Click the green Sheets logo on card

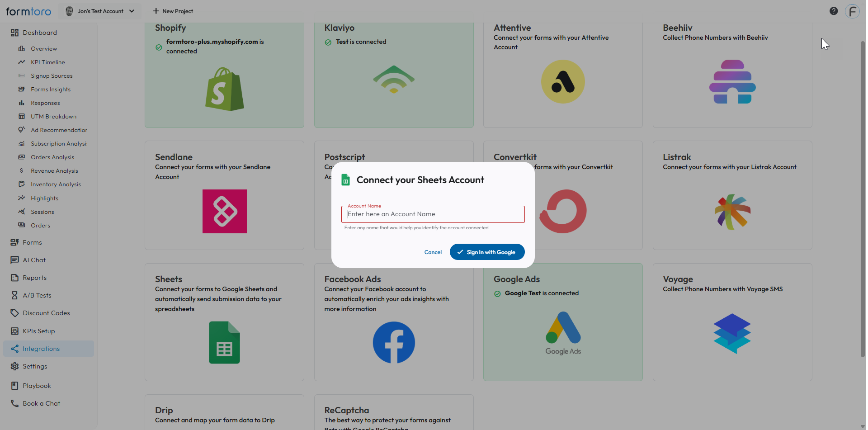click(225, 342)
